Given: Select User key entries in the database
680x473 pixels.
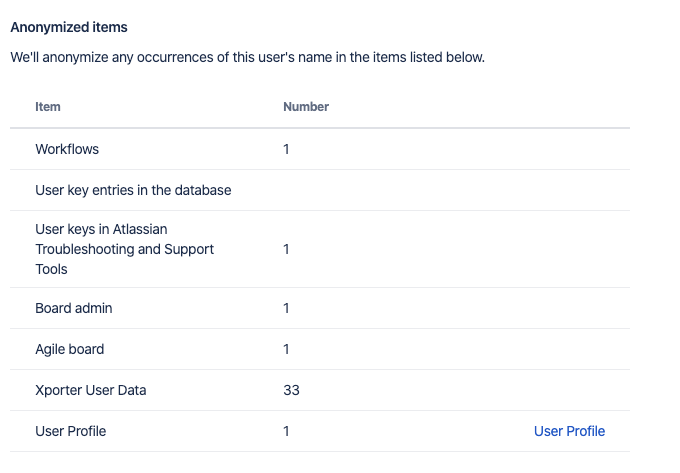Looking at the screenshot, I should click(133, 190).
